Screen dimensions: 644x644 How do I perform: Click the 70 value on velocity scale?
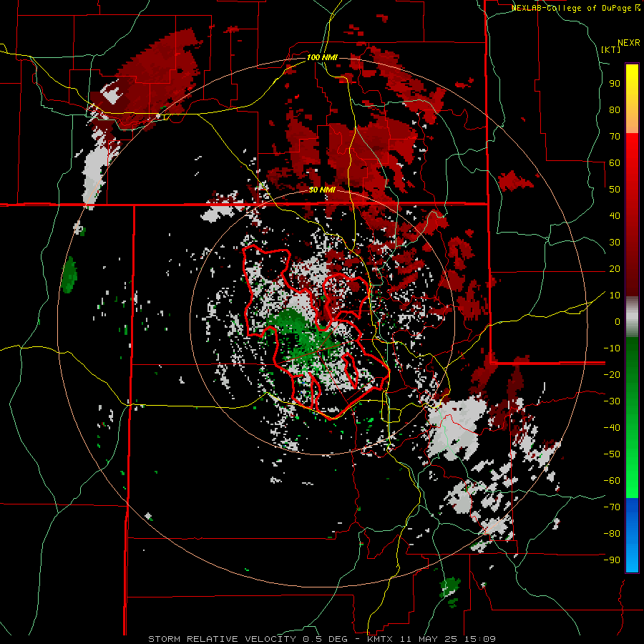pos(615,137)
